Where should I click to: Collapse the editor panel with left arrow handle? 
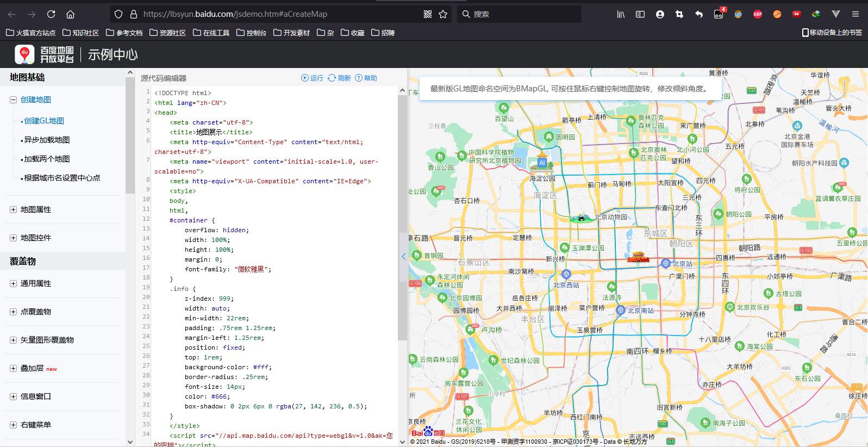(x=404, y=256)
